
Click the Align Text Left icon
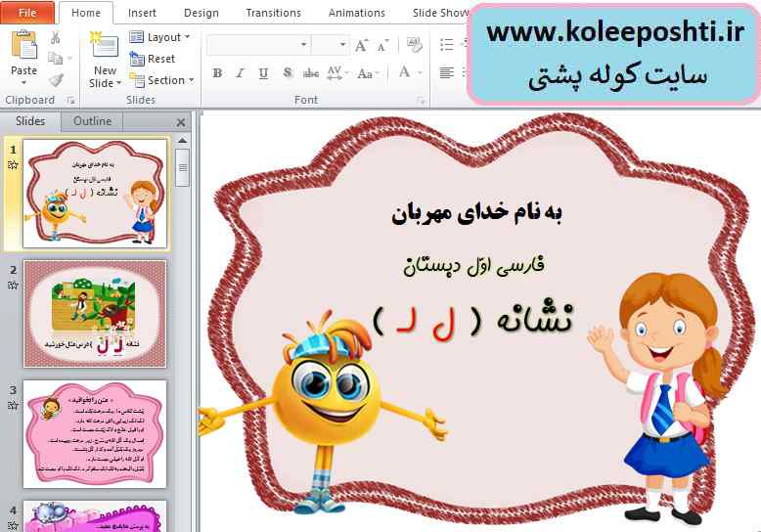point(446,72)
